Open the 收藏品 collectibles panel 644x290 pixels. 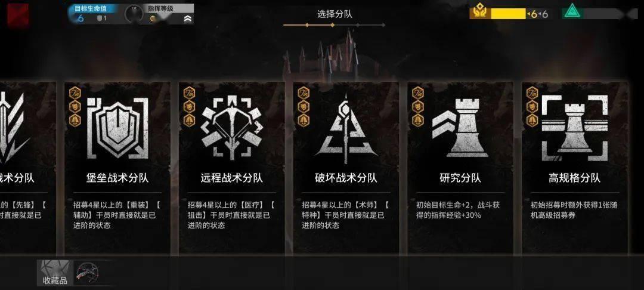coord(55,273)
